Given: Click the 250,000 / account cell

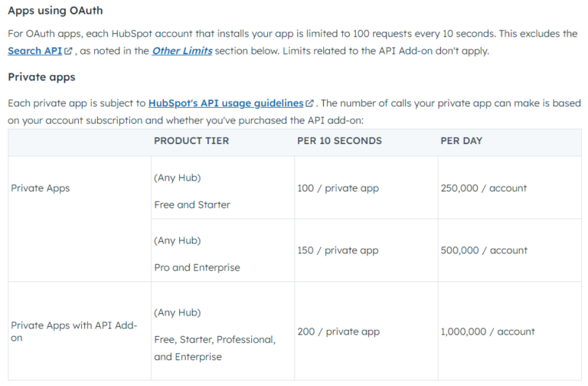Looking at the screenshot, I should tap(510, 188).
